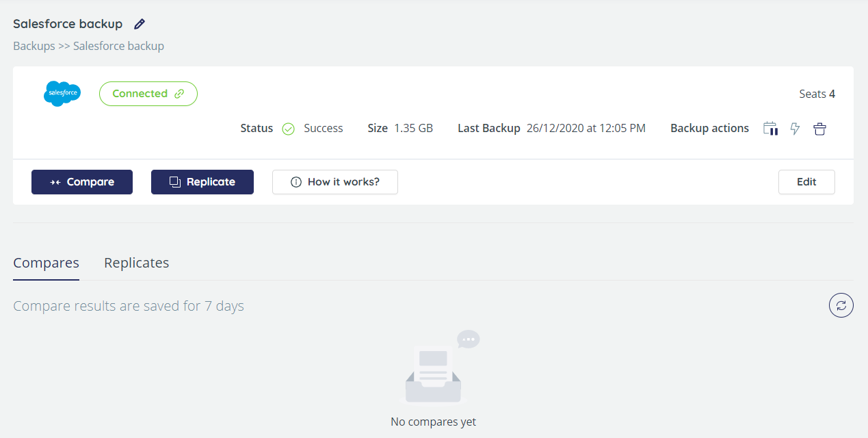Click the Last Backup date 26/12/2020 at 12:05 PM

[x=586, y=128]
